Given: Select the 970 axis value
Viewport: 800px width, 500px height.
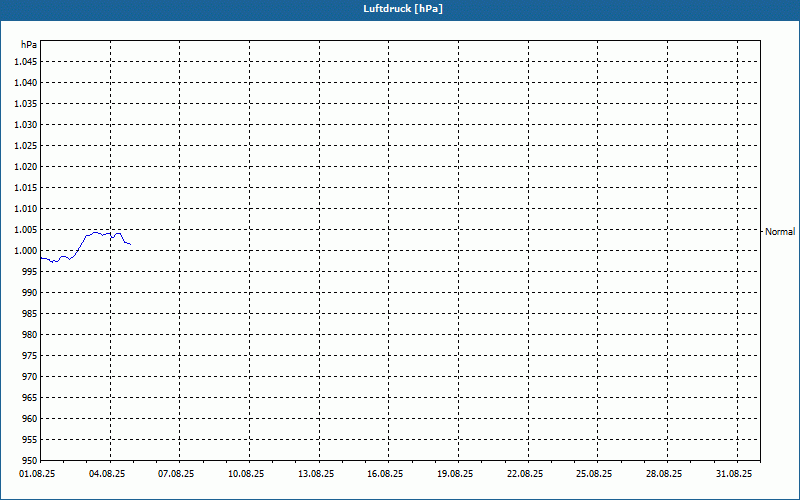Looking at the screenshot, I should [x=30, y=377].
